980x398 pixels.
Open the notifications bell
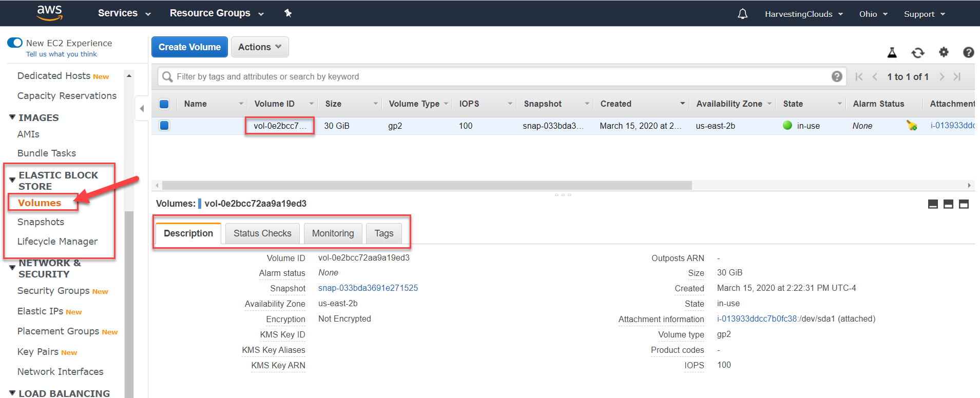click(x=742, y=14)
